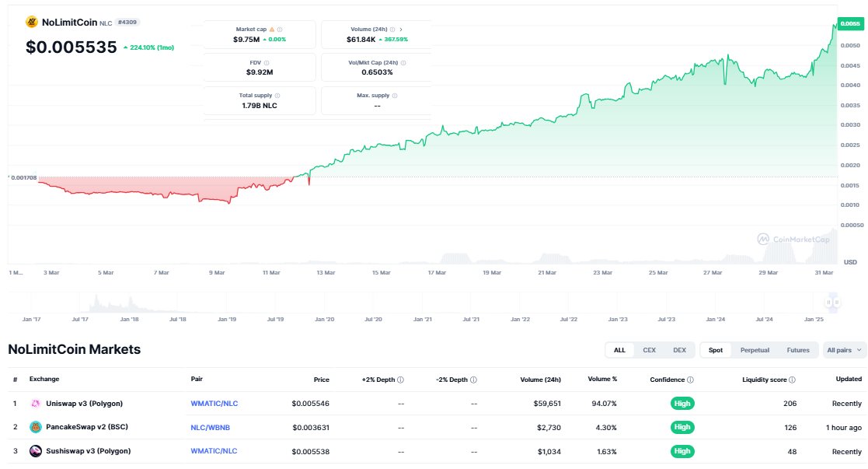Sort by the Pair column header

(x=197, y=380)
